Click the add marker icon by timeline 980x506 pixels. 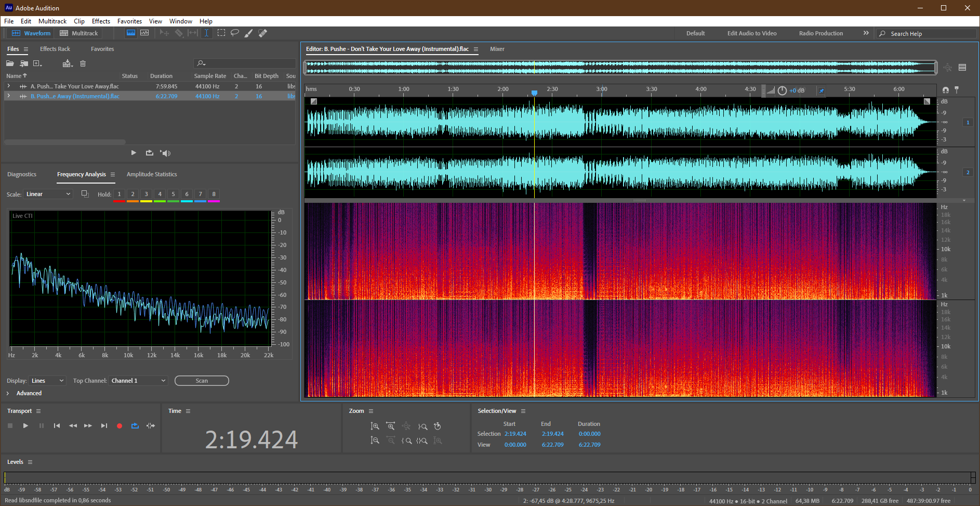pyautogui.click(x=957, y=90)
